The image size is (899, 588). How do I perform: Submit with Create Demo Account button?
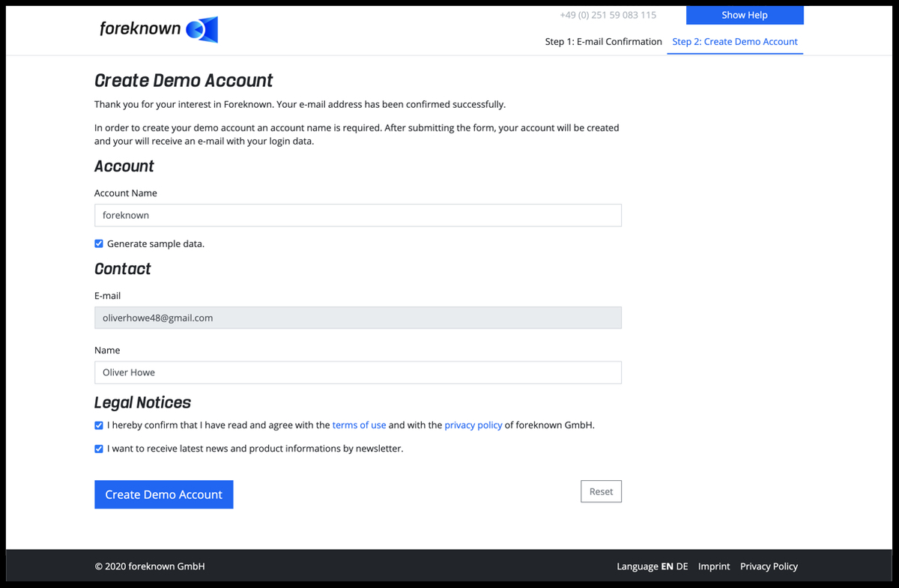click(x=164, y=494)
